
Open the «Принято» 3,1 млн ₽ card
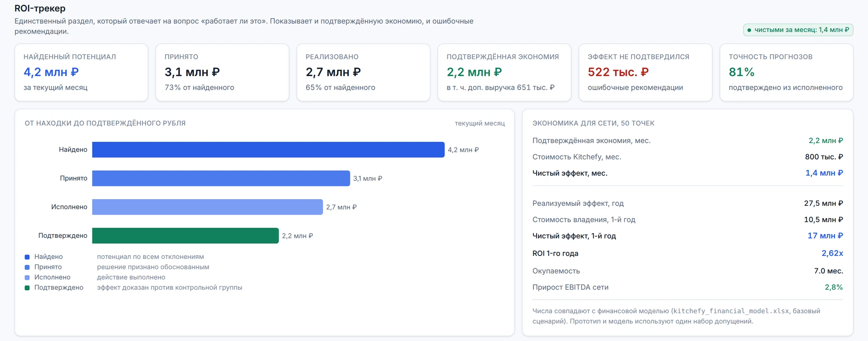point(222,72)
